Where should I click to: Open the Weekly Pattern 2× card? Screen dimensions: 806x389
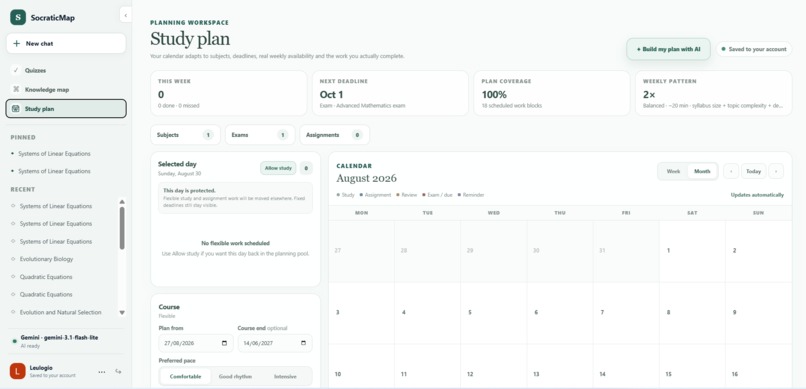713,93
